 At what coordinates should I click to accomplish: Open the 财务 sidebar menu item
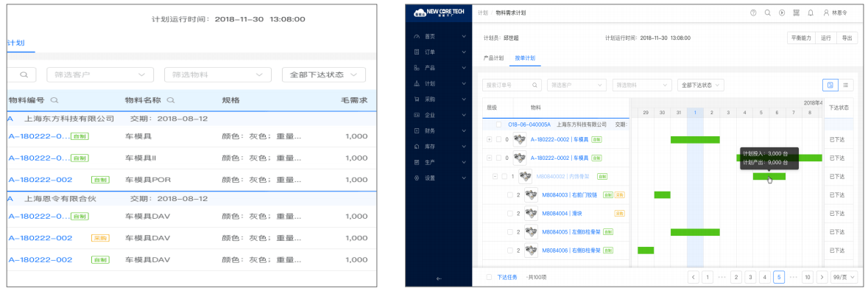pos(440,131)
